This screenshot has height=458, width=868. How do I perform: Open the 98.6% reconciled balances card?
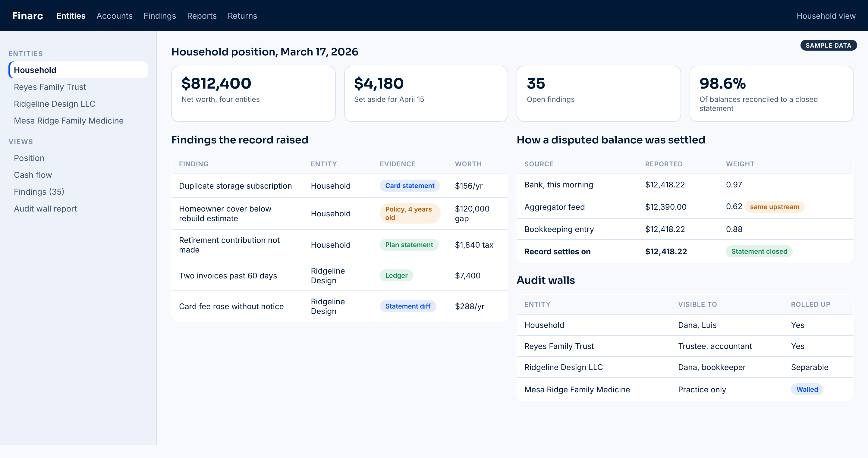(x=771, y=94)
